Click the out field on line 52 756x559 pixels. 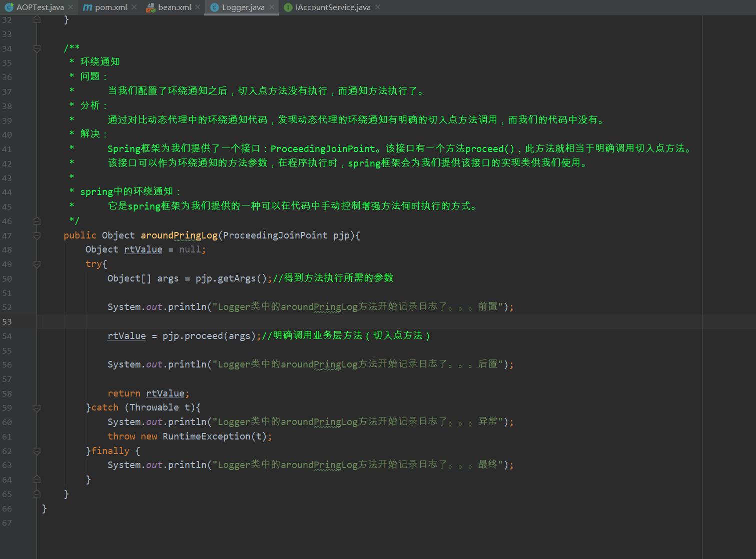[154, 307]
